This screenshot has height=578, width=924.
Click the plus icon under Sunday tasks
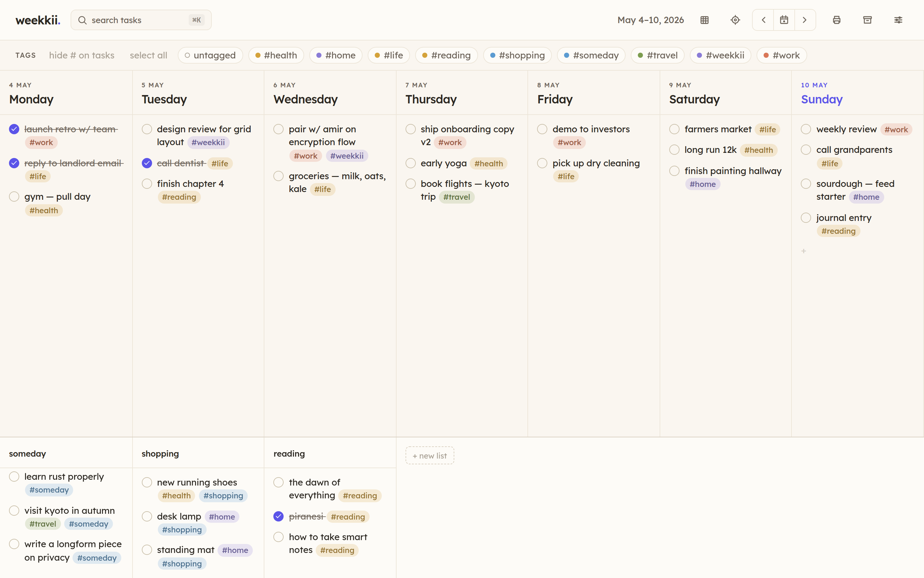[804, 251]
